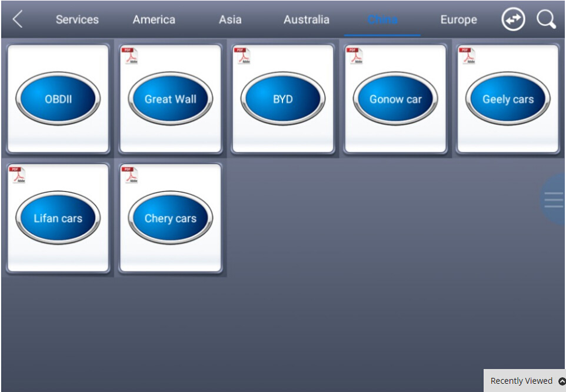The height and width of the screenshot is (392, 566).
Task: Select the OBDII diagnostic option
Action: pyautogui.click(x=58, y=99)
